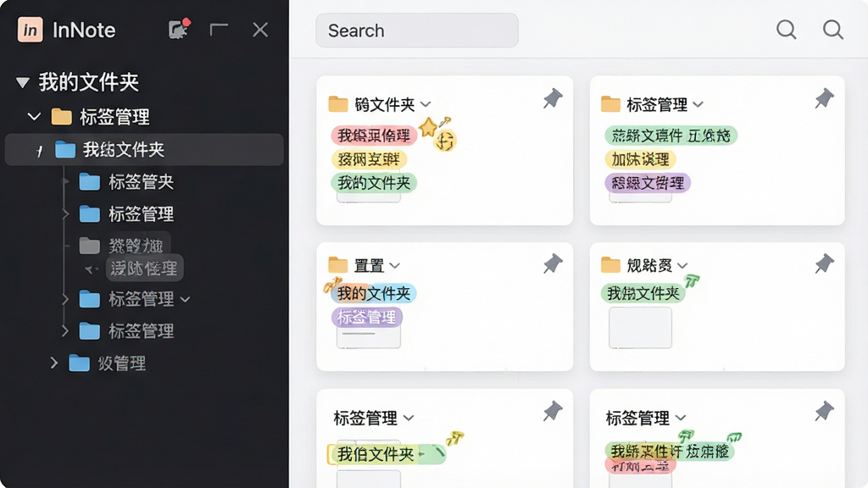Click green arrow sticker beside 规骷赘 card's green tag

coord(692,280)
